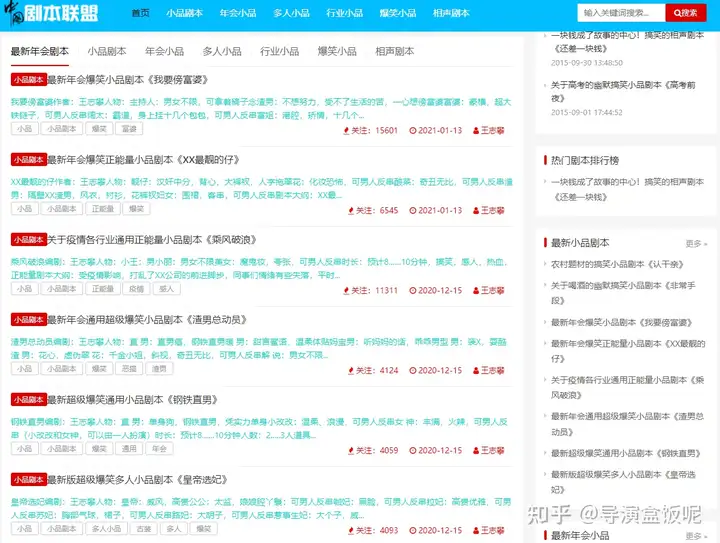Open article 最新年会通用超级爆笑小品剧本《渣男总动员》 in main list

pyautogui.click(x=147, y=319)
